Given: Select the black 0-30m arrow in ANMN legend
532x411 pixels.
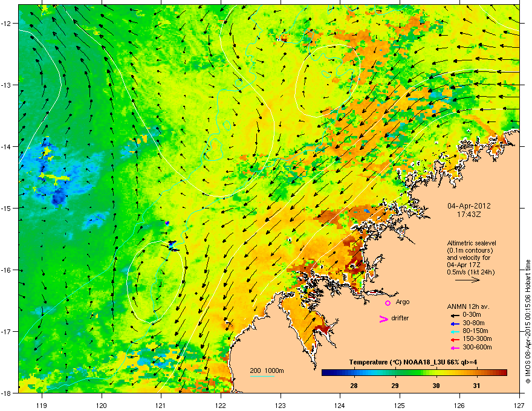Looking at the screenshot, I should pos(455,315).
